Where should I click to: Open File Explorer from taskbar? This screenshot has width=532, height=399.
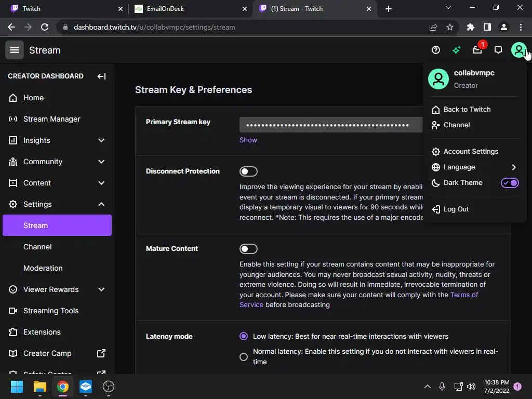(x=39, y=387)
